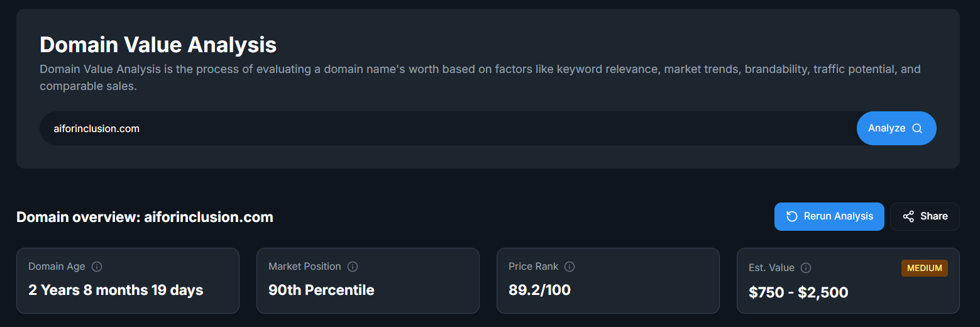The width and height of the screenshot is (980, 327).
Task: Click the info icon next to Price Rank
Action: click(570, 267)
